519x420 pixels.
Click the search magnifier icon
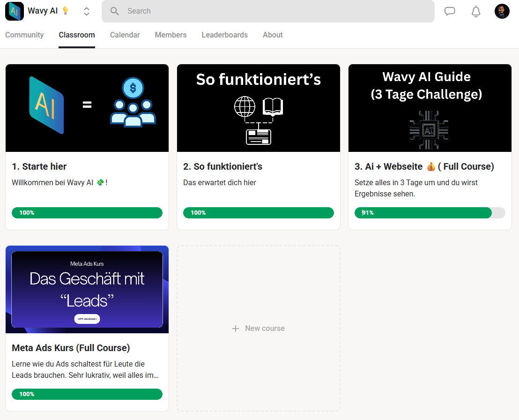click(x=114, y=11)
